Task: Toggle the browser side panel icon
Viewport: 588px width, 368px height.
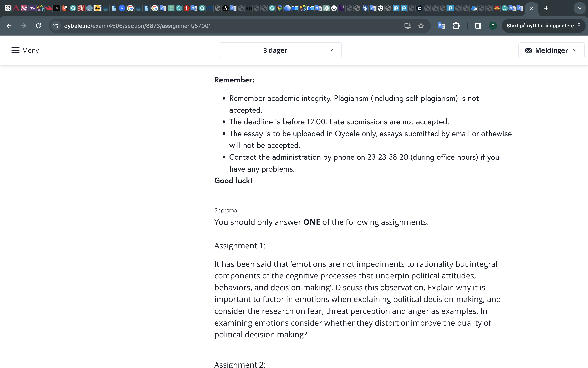Action: (478, 26)
